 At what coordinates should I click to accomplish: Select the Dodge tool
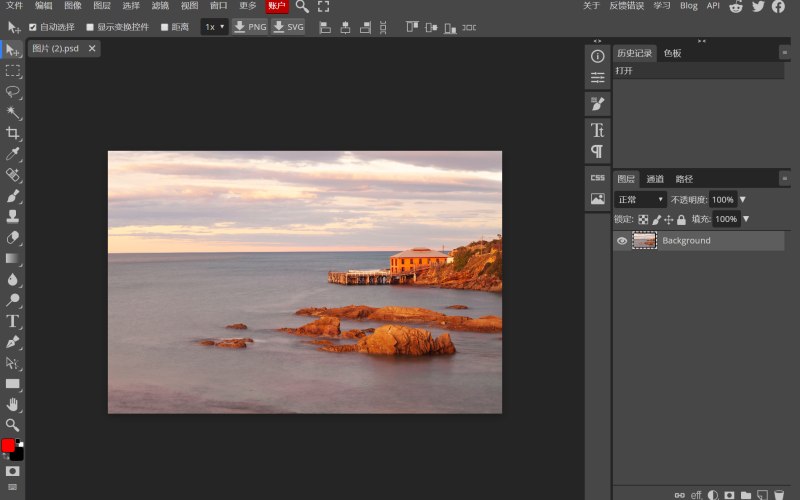coord(12,300)
